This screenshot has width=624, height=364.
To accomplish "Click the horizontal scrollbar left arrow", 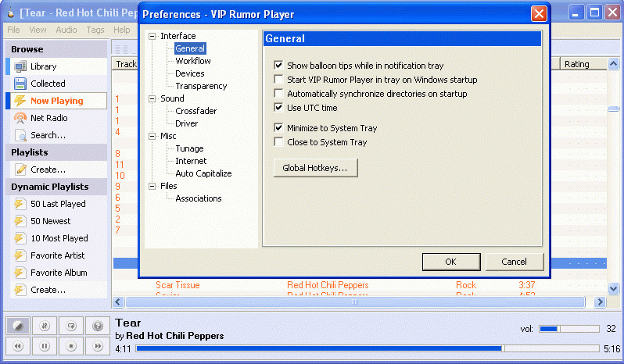I will click(118, 302).
